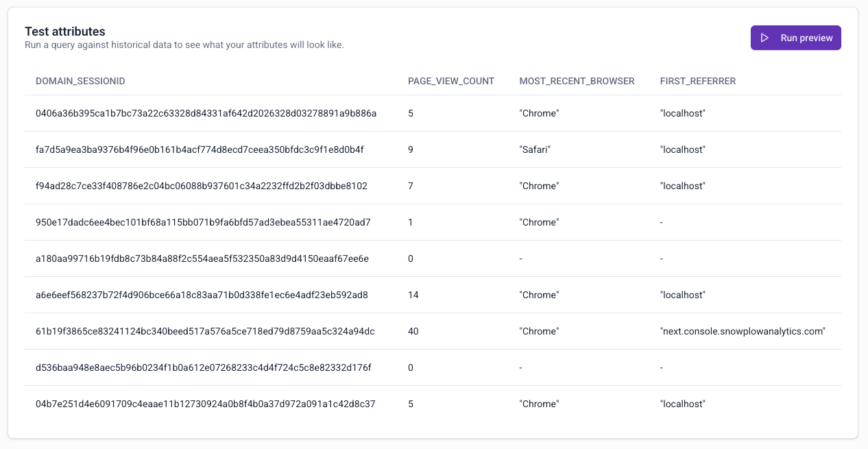
Task: Click "localhost" in the f94ad28c row
Action: (x=683, y=186)
